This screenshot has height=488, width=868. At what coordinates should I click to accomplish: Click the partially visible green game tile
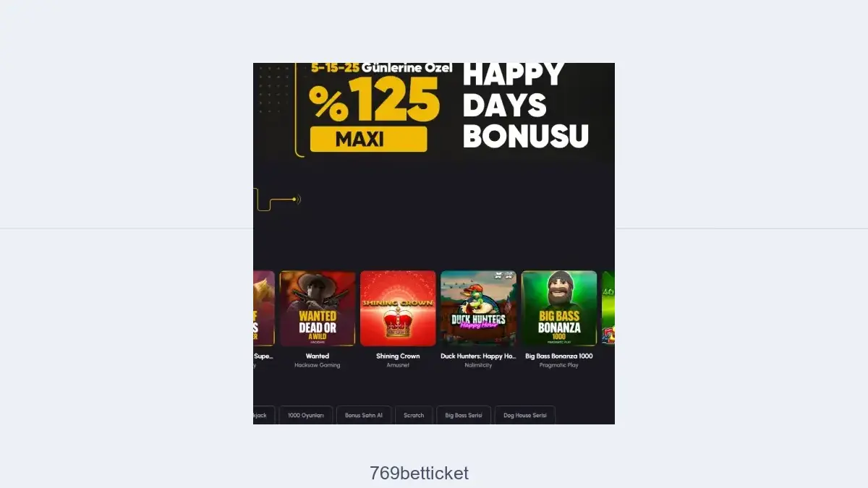[608, 309]
